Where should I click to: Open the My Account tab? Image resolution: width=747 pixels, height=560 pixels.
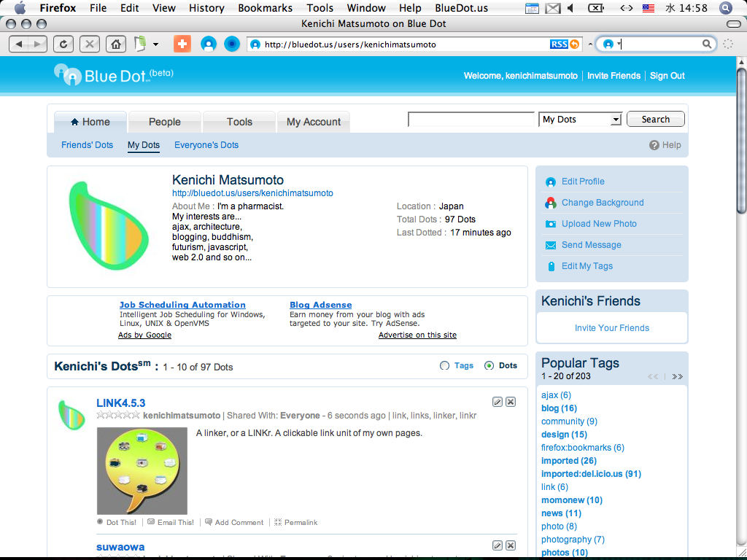[314, 122]
